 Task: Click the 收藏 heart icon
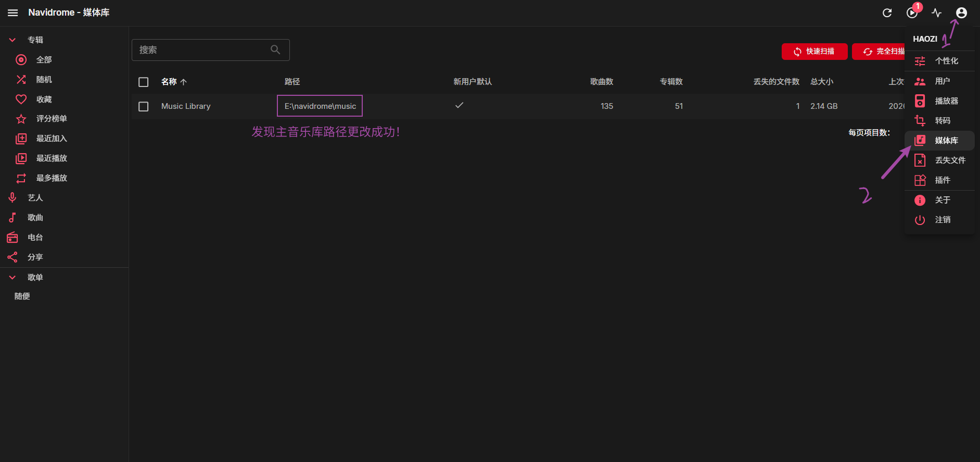[21, 99]
